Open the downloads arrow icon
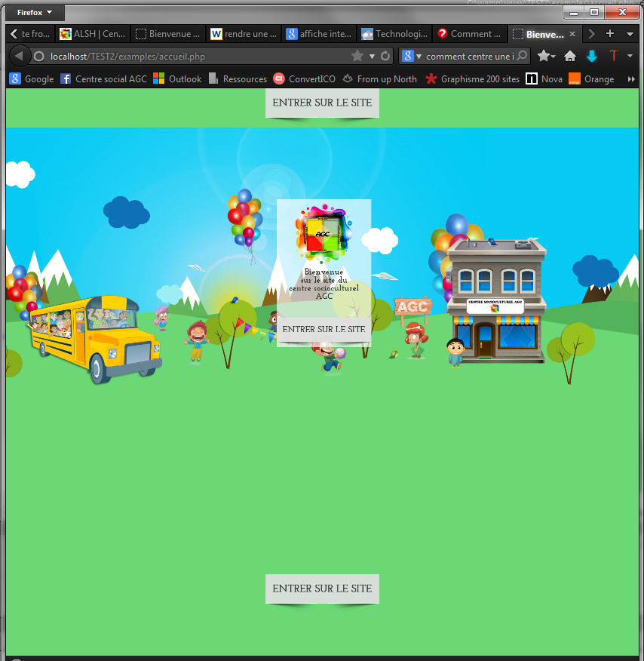Screen dimensions: 644x661 click(x=592, y=57)
